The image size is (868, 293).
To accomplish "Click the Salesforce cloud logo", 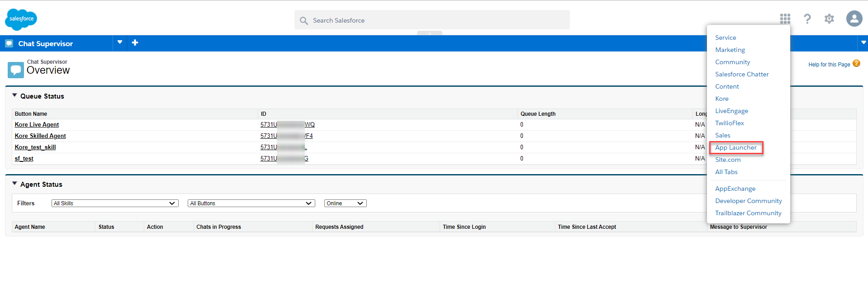I will pyautogui.click(x=21, y=19).
